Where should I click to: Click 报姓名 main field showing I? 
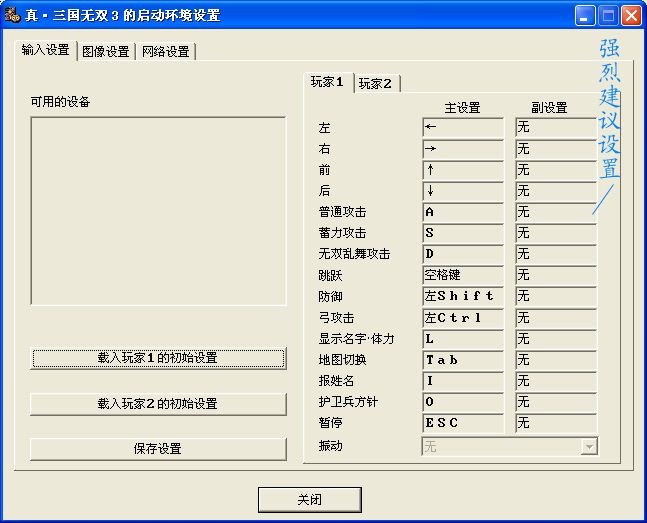(x=463, y=381)
